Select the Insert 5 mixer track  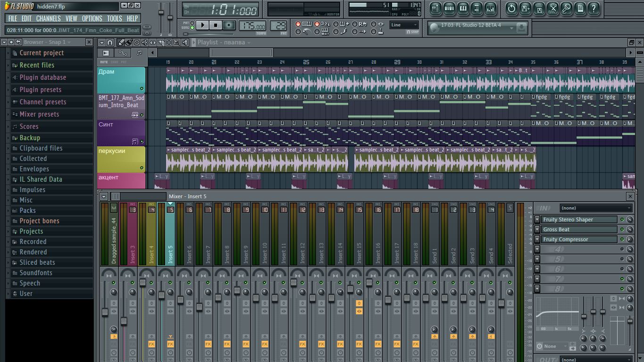(x=166, y=235)
